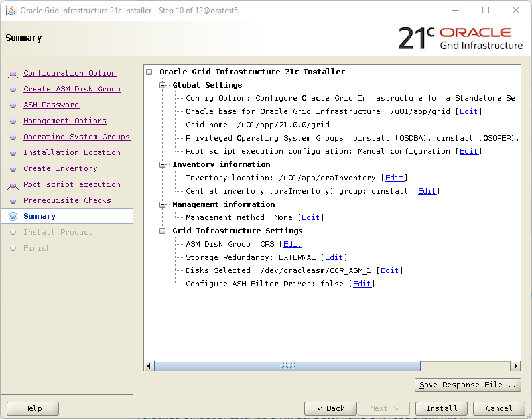
Task: Edit the Oracle base for Grid Infrastructure
Action: (468, 111)
